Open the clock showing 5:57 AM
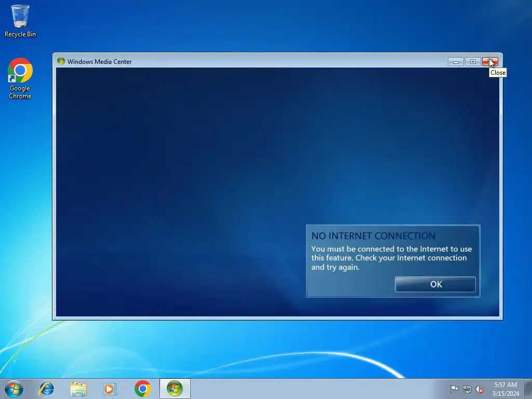 (x=506, y=389)
